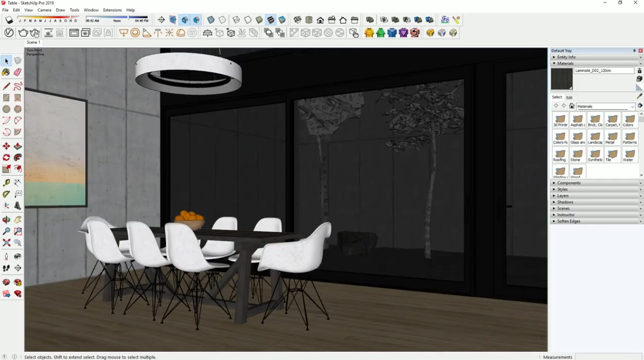Click the V-Ray render teapot icon

[23, 33]
